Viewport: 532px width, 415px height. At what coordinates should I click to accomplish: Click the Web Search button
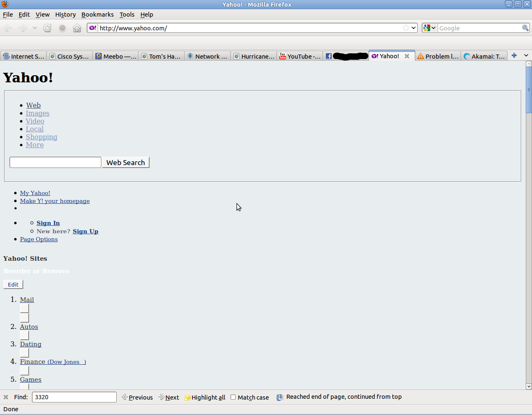click(126, 163)
